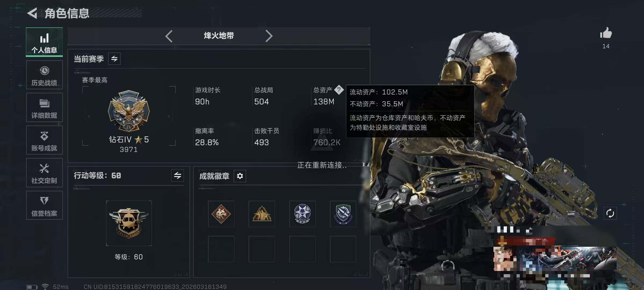Image resolution: width=644 pixels, height=290 pixels.
Task: Give a like with the thumbs-up icon
Action: 606,33
